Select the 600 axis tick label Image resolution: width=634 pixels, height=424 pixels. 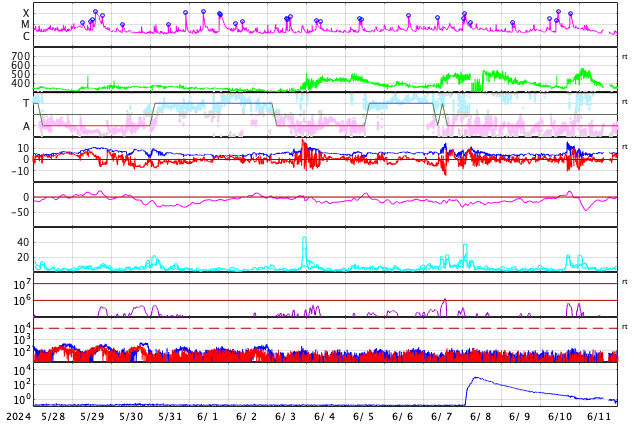tap(21, 65)
